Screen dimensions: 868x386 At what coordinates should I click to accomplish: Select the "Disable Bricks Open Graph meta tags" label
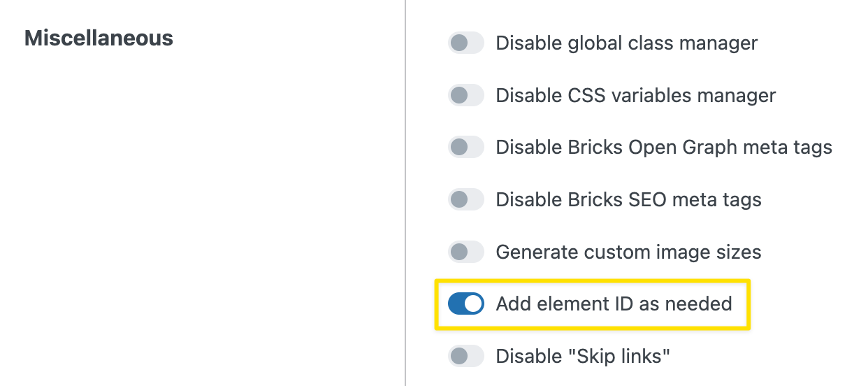click(664, 148)
